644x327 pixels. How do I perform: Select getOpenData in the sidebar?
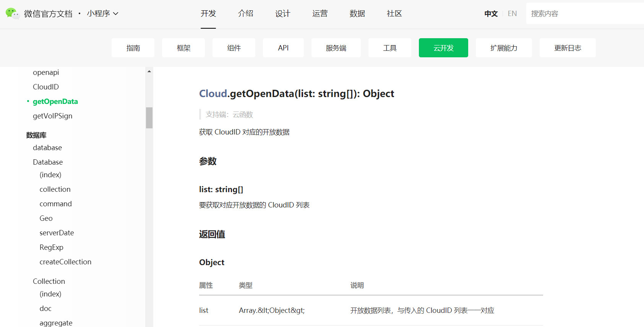pyautogui.click(x=55, y=102)
